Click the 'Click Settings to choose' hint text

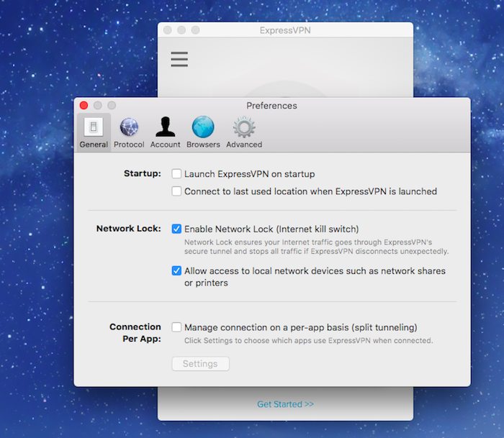tap(309, 340)
